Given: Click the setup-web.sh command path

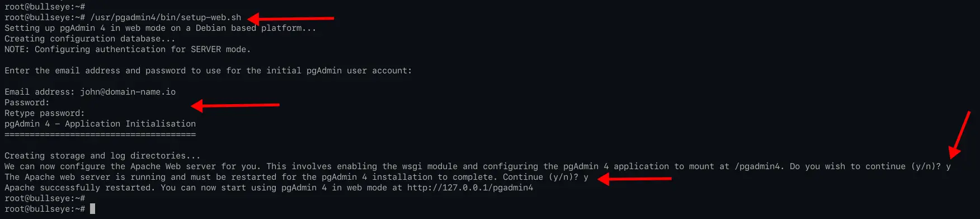Looking at the screenshot, I should pos(166,17).
